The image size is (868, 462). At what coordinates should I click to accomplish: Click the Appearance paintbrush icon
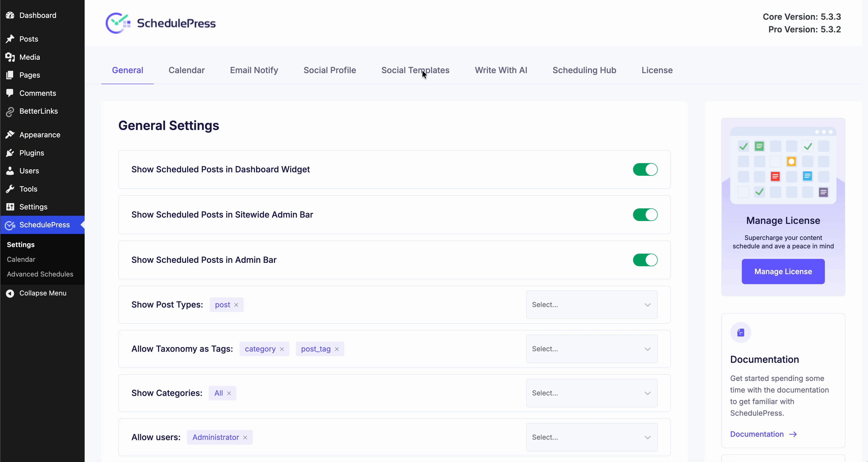[10, 134]
